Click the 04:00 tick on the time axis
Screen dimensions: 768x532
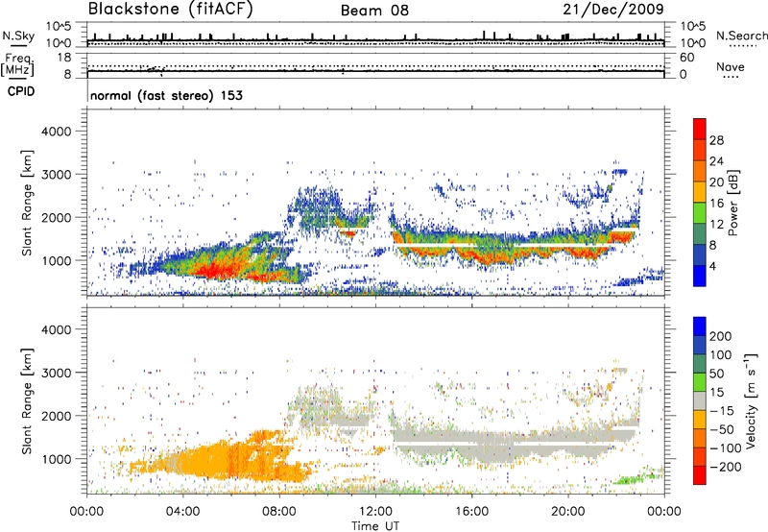[x=183, y=512]
